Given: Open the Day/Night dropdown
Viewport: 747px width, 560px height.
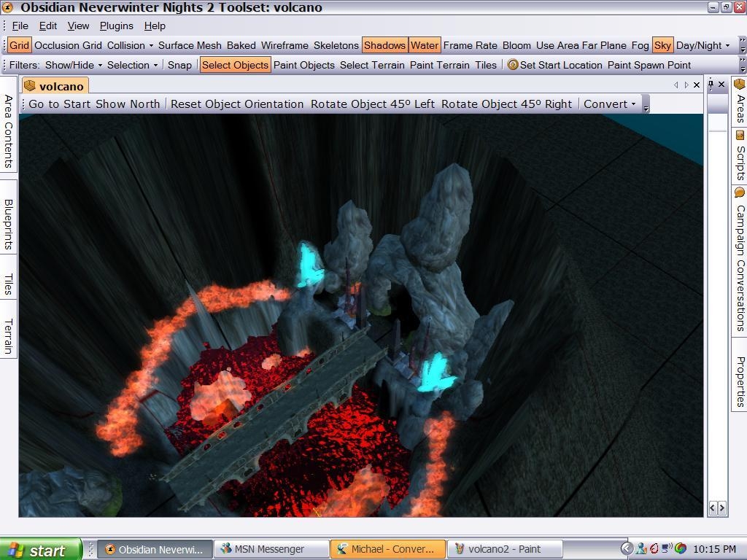Looking at the screenshot, I should click(x=703, y=45).
